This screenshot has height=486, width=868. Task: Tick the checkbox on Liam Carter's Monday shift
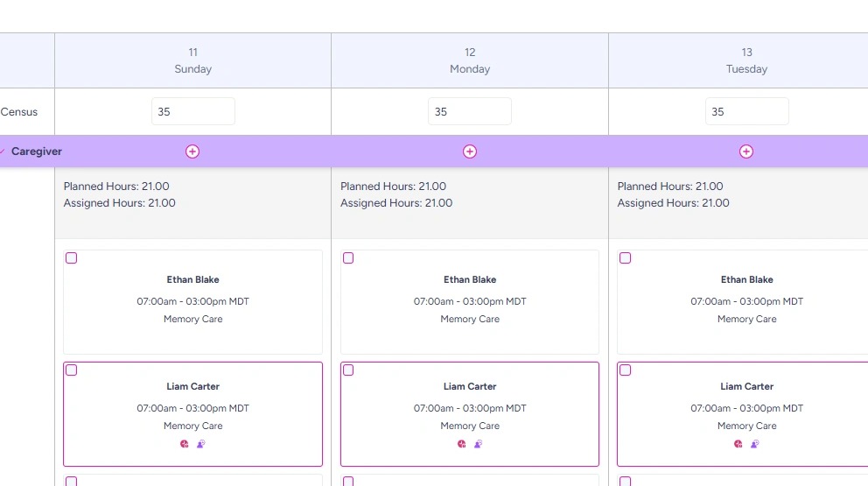(x=348, y=370)
